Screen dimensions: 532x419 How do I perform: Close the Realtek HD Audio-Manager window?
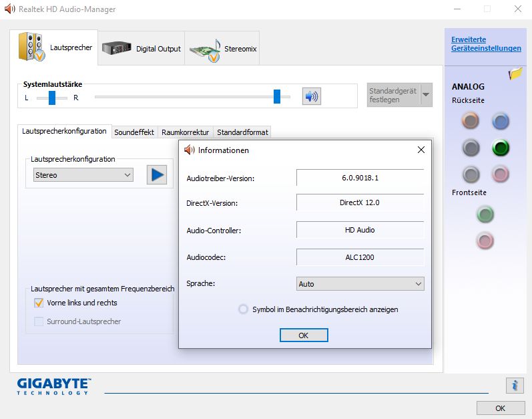(518, 9)
